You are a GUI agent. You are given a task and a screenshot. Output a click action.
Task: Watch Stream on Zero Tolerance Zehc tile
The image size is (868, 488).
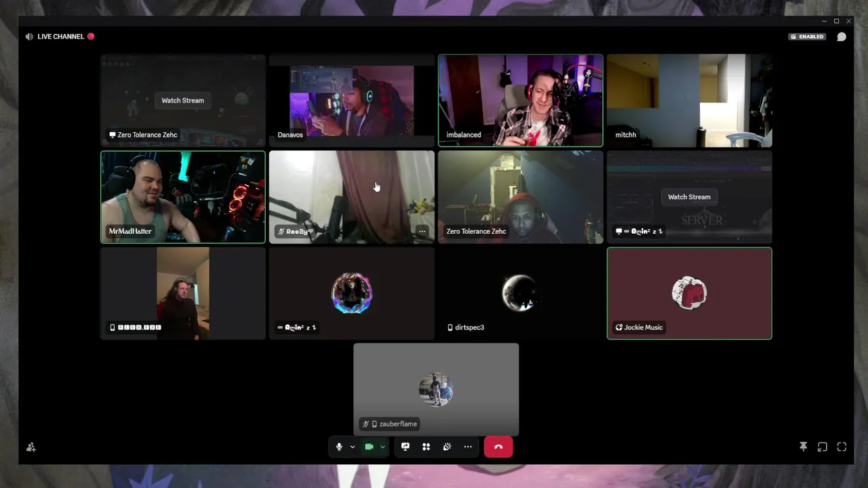click(x=182, y=100)
